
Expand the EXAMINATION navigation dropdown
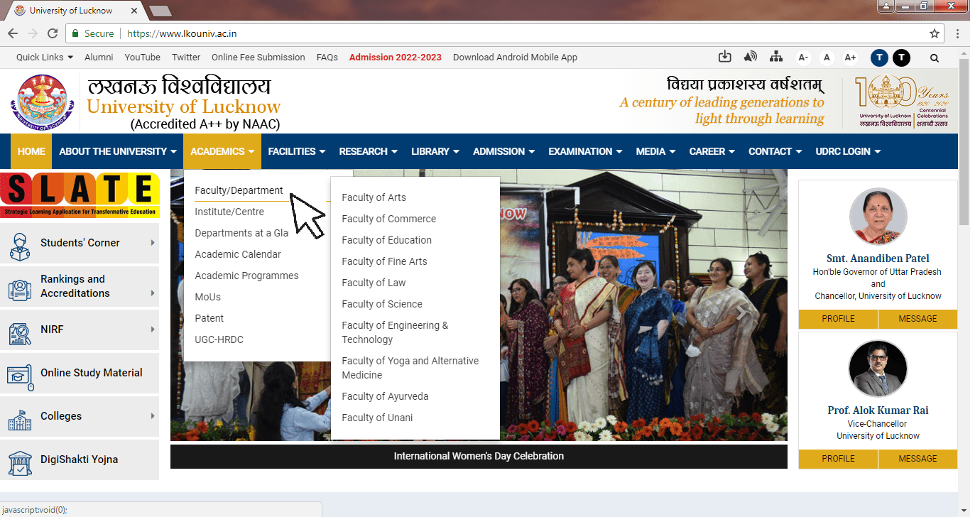(x=584, y=151)
